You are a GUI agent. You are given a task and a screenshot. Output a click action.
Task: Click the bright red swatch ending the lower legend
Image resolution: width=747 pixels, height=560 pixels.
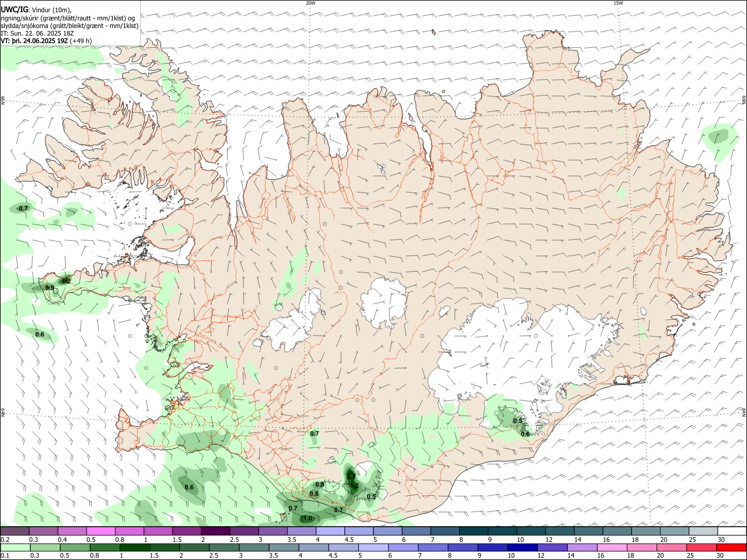click(731, 548)
